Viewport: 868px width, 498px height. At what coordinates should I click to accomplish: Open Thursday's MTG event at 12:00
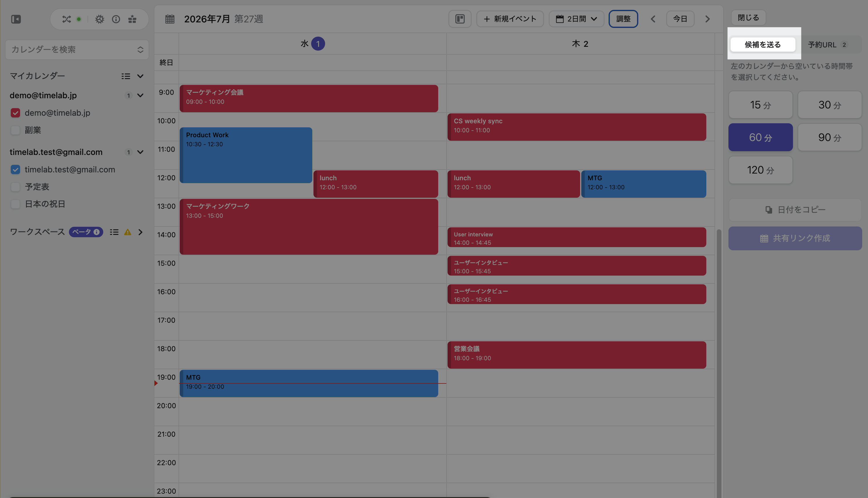(x=644, y=184)
